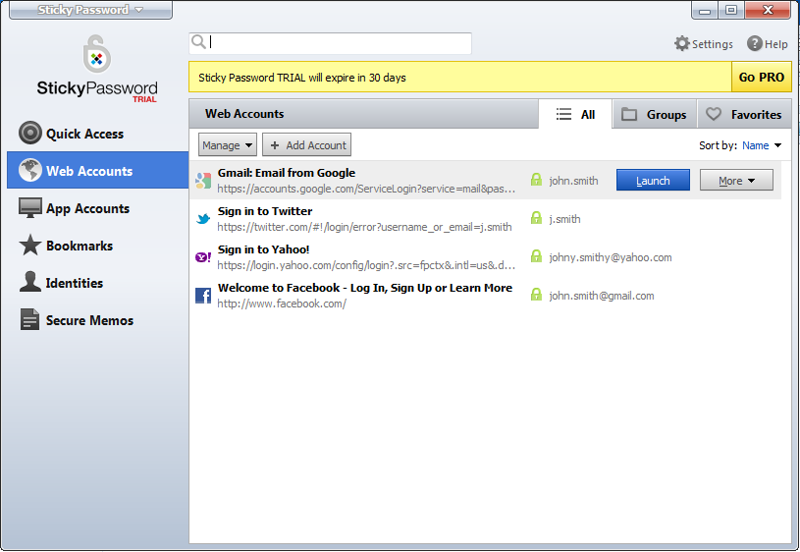This screenshot has height=552, width=800.
Task: Click the folder icon on Groups tab
Action: [x=629, y=114]
